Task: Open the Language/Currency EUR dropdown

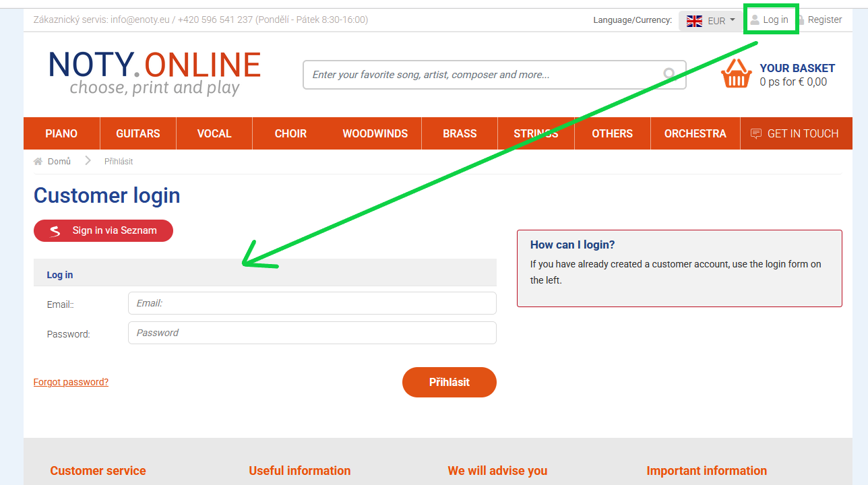Action: [x=711, y=21]
